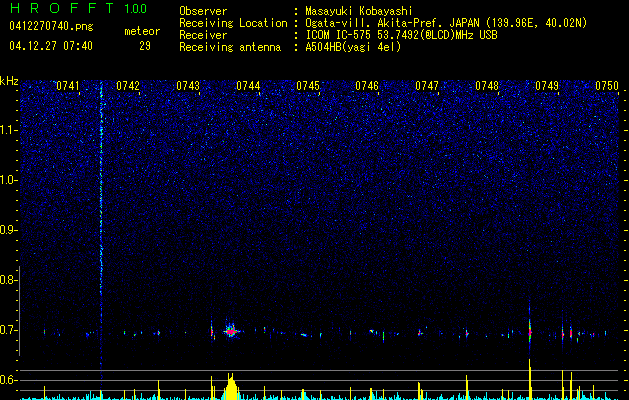Viewport: 629px width, 400px height.
Task: Click the date stamp 04.12.27 07:40
Action: 51,46
